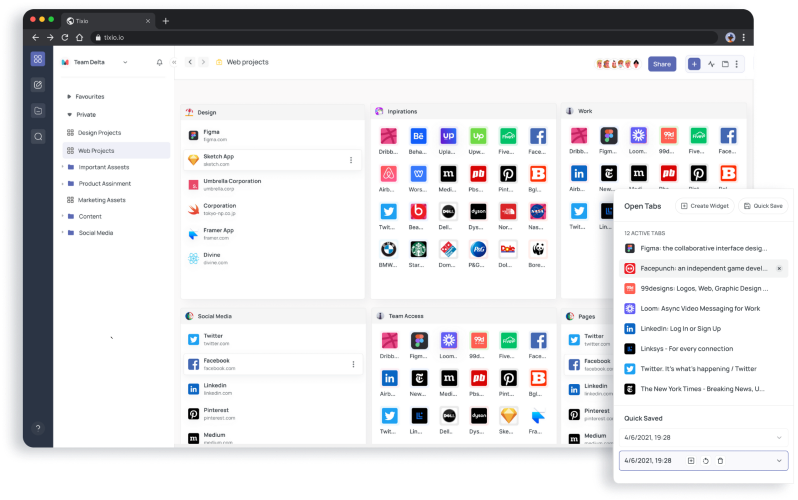The height and width of the screenshot is (500, 798).
Task: Collapse selected quick saved entry chevron
Action: coord(779,461)
